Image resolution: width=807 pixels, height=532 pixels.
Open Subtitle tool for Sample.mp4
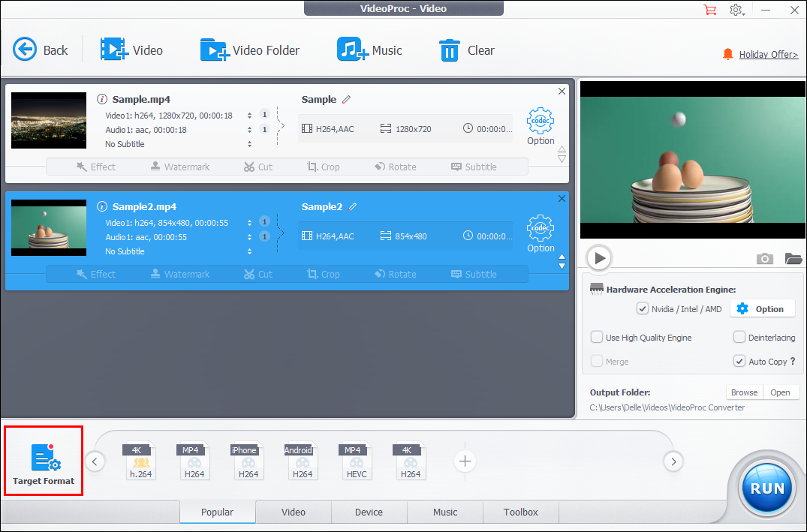coord(474,167)
